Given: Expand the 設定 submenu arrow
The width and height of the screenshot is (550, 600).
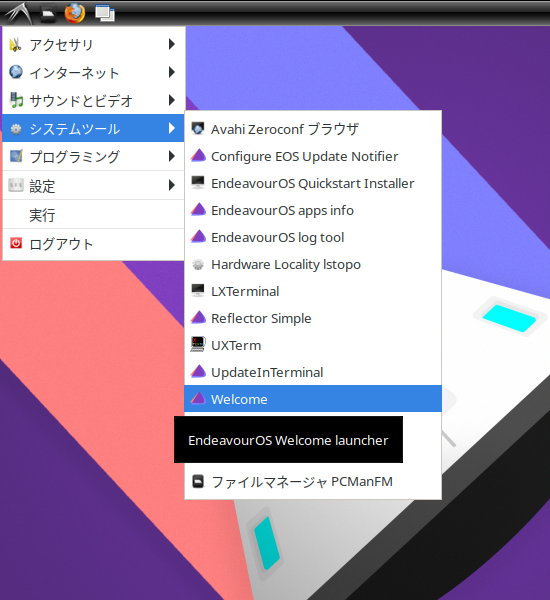Looking at the screenshot, I should (x=172, y=185).
